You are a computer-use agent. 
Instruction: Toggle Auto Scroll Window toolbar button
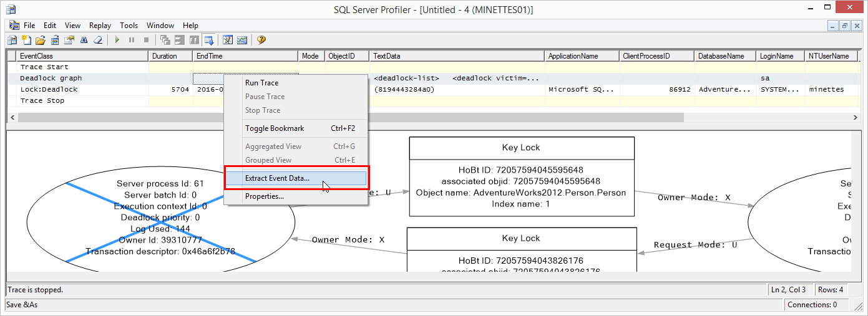pos(209,40)
